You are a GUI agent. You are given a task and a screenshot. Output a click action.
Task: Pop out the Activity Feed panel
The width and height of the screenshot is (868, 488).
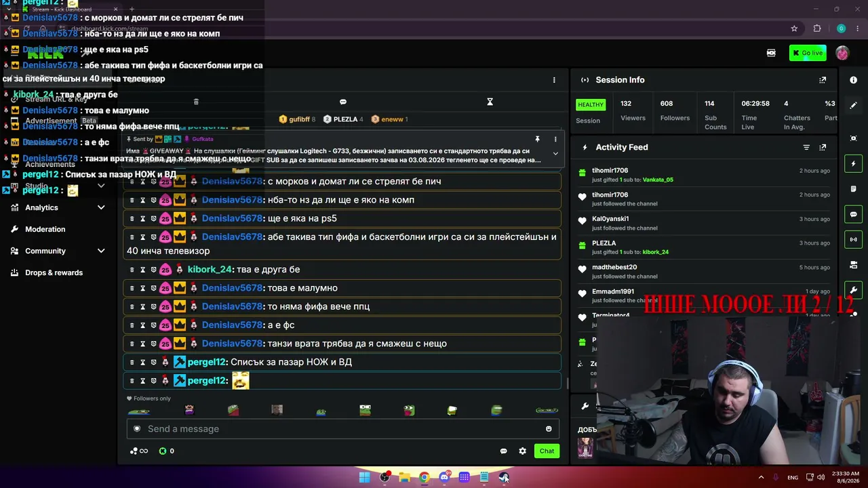point(823,147)
